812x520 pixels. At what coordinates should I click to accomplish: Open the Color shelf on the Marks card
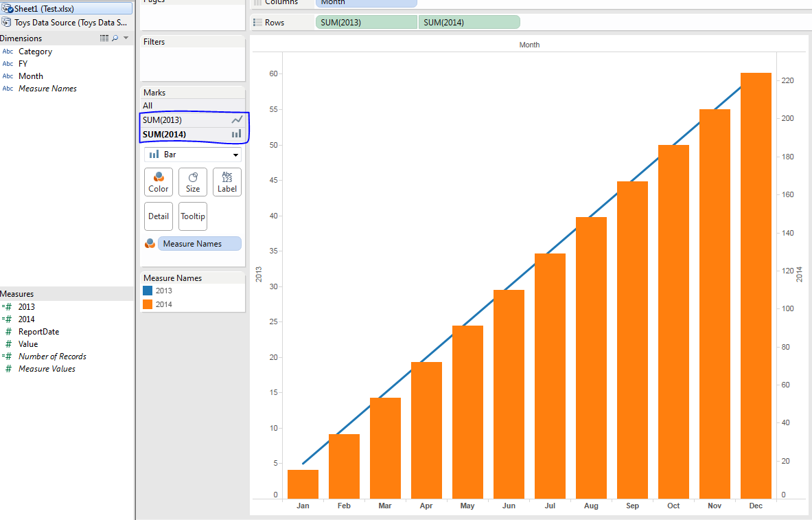tap(159, 181)
